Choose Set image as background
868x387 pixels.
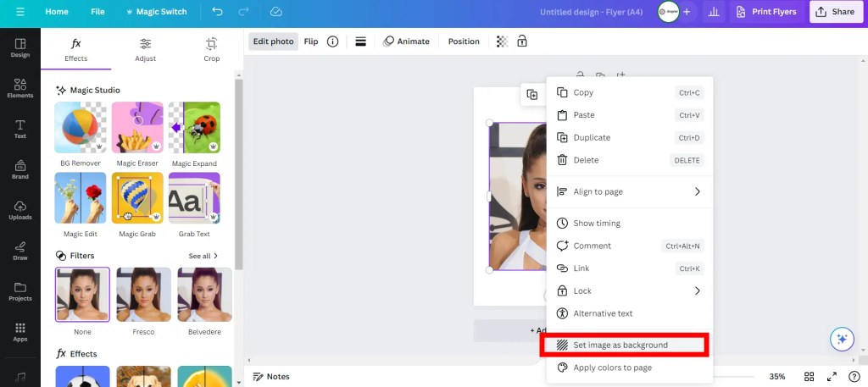pos(620,345)
